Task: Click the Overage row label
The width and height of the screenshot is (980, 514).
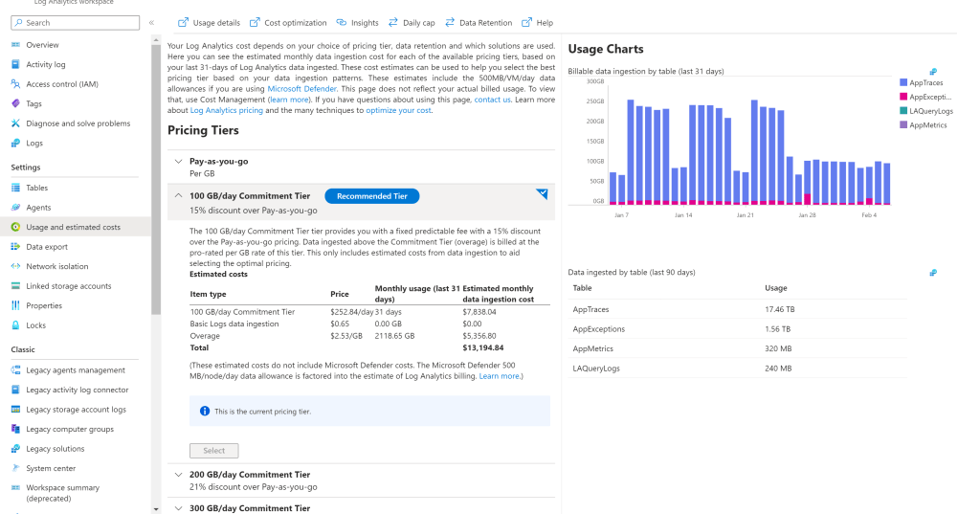Action: pos(205,336)
